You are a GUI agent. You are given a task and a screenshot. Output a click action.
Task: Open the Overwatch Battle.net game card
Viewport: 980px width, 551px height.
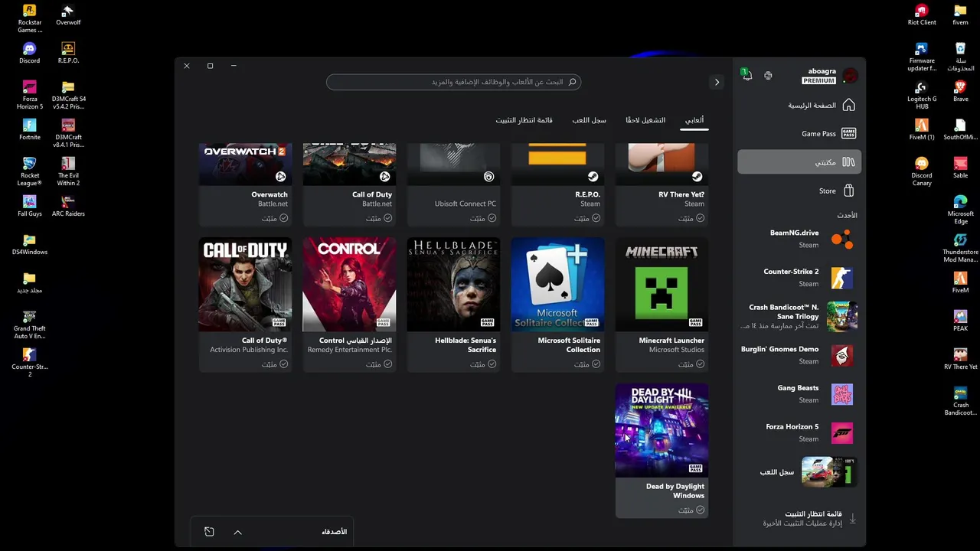245,184
